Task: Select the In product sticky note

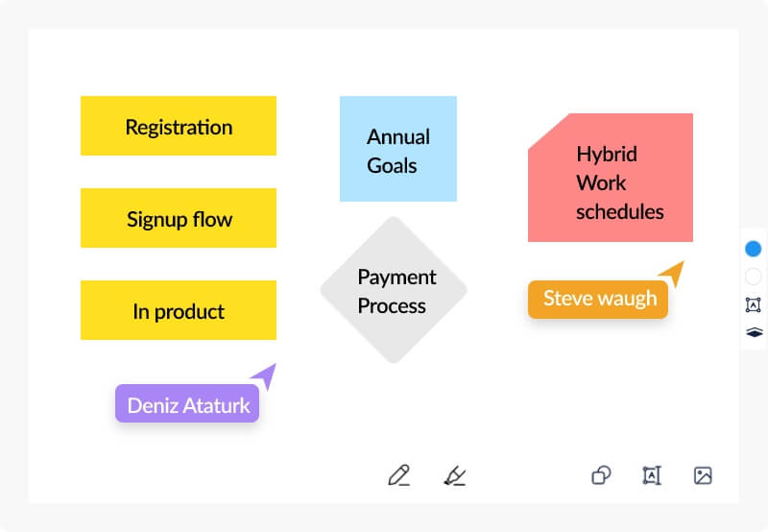Action: [179, 310]
